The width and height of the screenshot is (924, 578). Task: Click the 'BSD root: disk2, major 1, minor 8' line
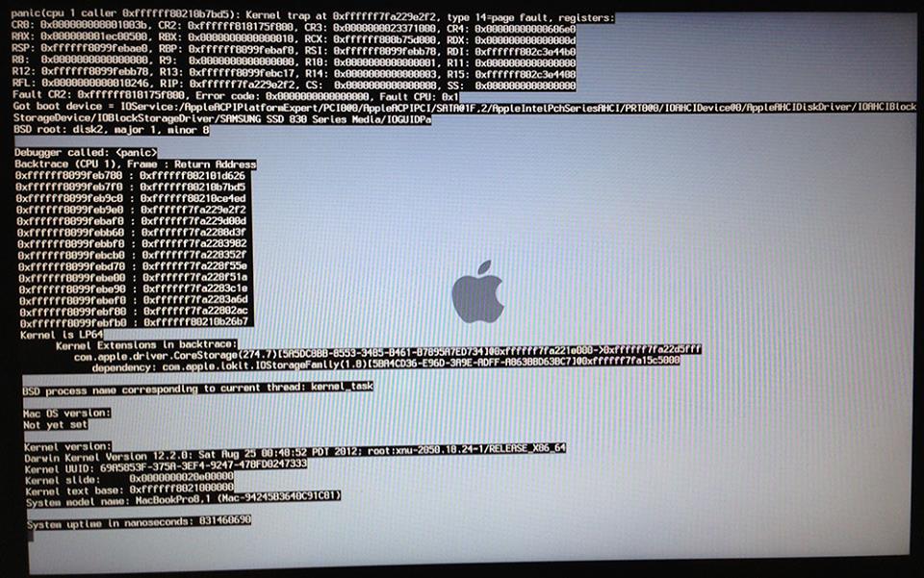(x=112, y=130)
